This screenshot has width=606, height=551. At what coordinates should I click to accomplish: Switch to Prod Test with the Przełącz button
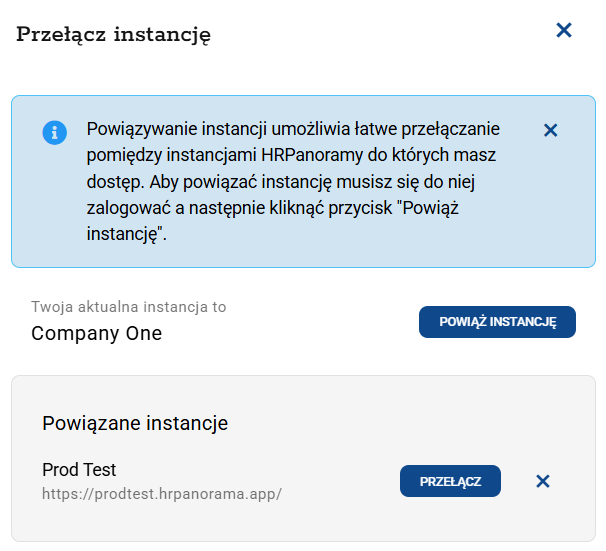point(450,481)
